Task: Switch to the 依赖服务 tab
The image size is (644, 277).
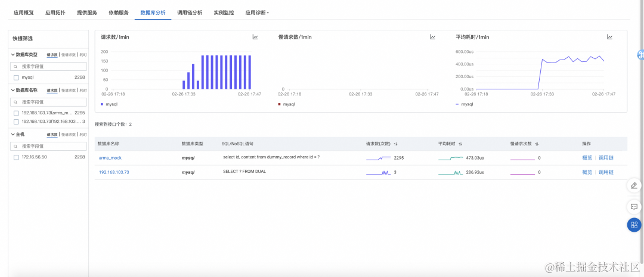Action: click(119, 13)
